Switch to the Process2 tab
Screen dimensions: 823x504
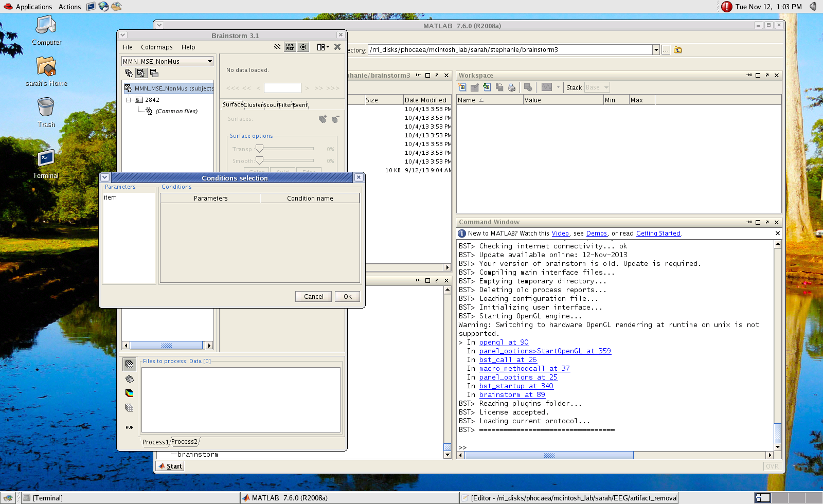pyautogui.click(x=184, y=442)
